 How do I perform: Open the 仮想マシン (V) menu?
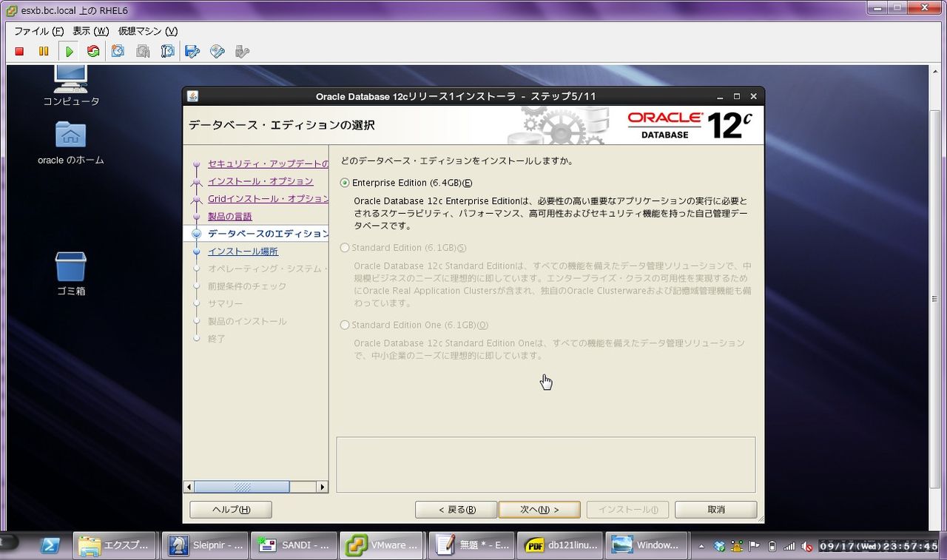[148, 31]
